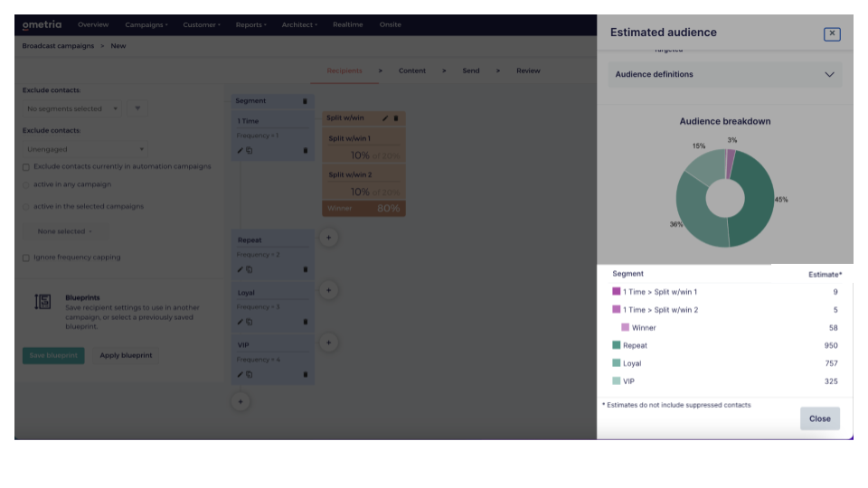Open the Architect menu
Viewport: 868px width, 488px height.
[x=299, y=25]
